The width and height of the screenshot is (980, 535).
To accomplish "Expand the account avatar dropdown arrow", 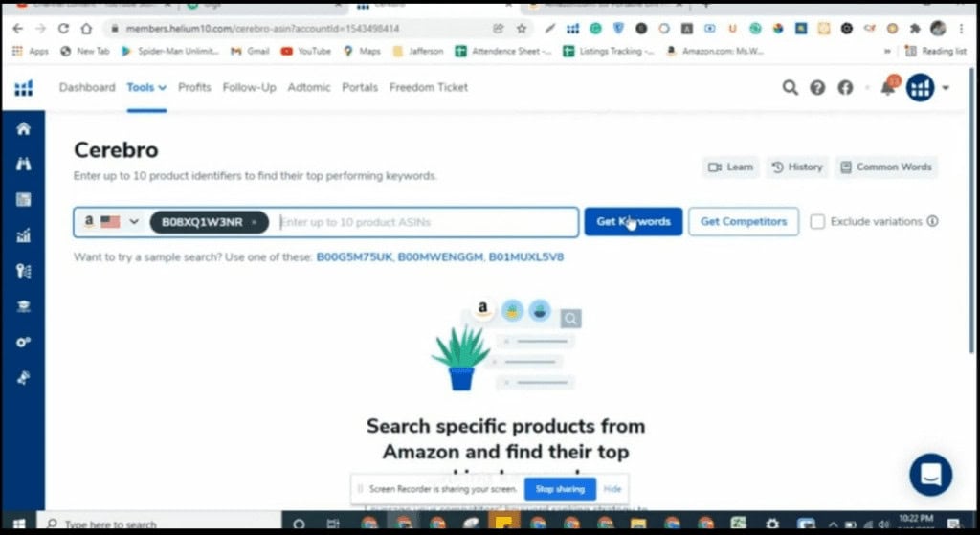I will coord(947,88).
